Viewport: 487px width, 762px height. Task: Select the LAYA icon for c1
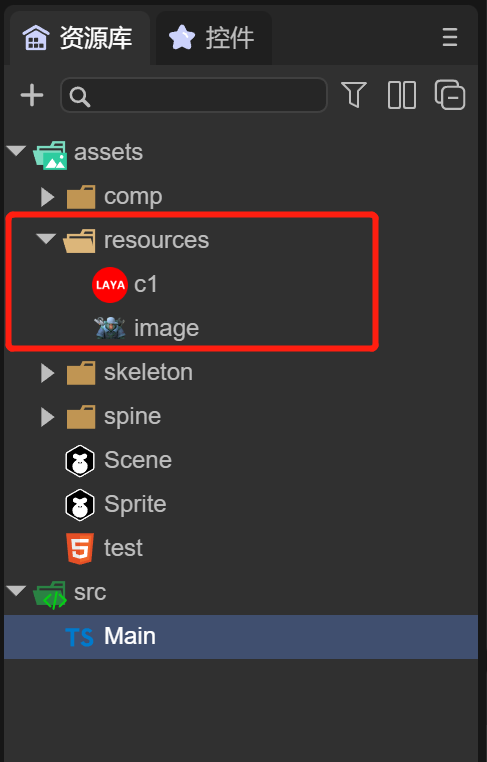(110, 285)
